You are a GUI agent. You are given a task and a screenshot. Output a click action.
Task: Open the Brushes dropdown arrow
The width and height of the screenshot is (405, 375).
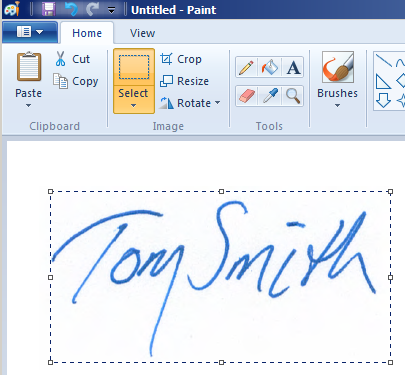click(337, 105)
